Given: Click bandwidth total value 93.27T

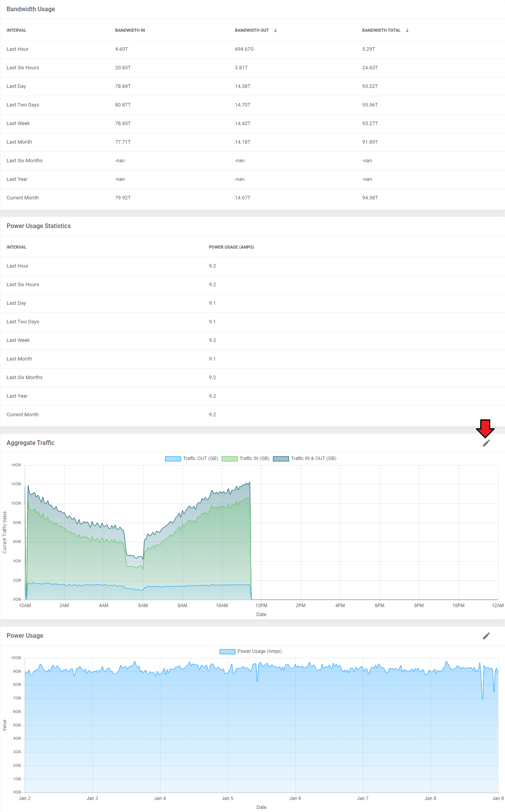Looking at the screenshot, I should (370, 124).
